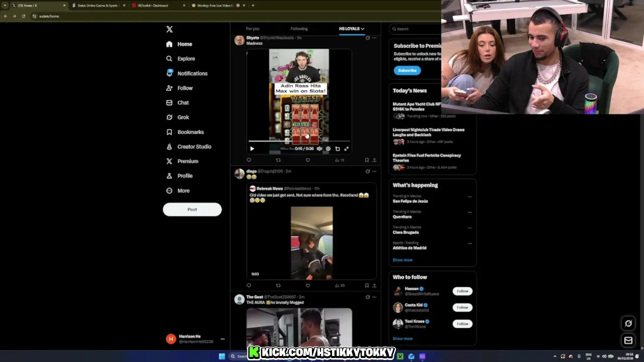Open Profile in the sidebar

pos(179,175)
